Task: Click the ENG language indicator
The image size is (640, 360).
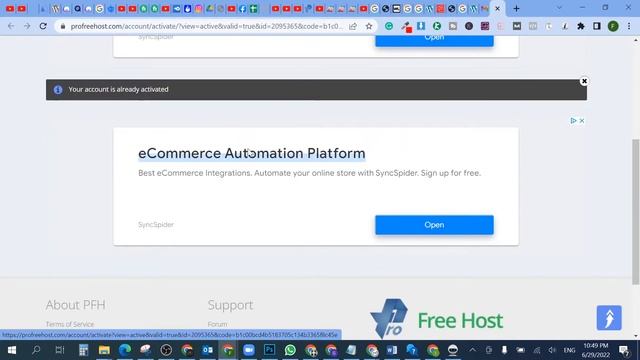Action: tap(569, 350)
